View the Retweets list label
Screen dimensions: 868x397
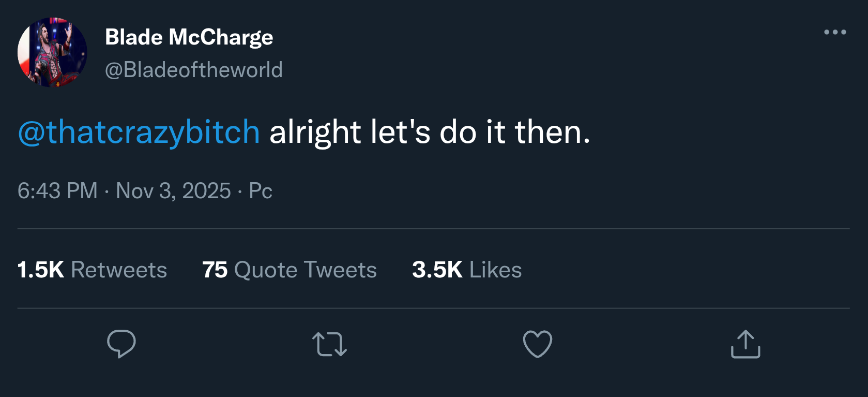pos(119,270)
